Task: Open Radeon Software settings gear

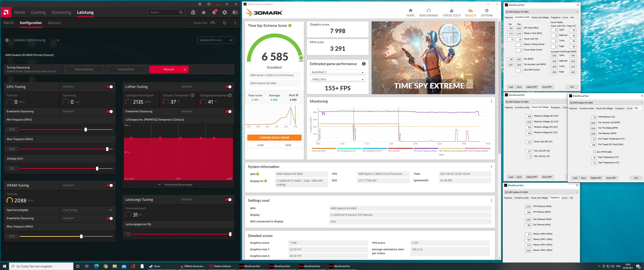Action: pos(224,12)
